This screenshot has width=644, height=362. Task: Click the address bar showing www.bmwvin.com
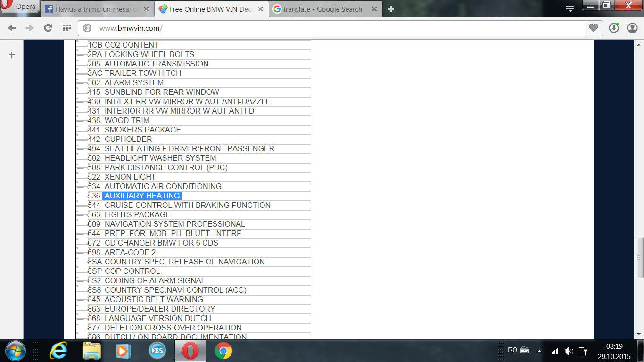330,28
